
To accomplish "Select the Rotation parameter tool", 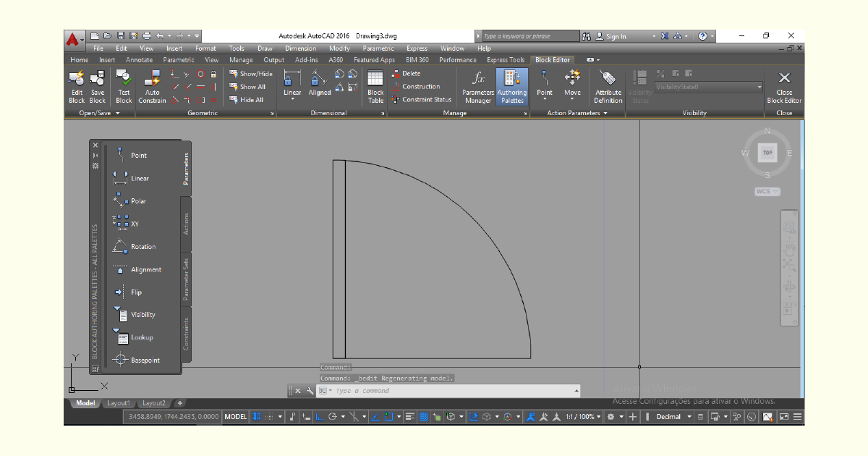I will [x=134, y=246].
